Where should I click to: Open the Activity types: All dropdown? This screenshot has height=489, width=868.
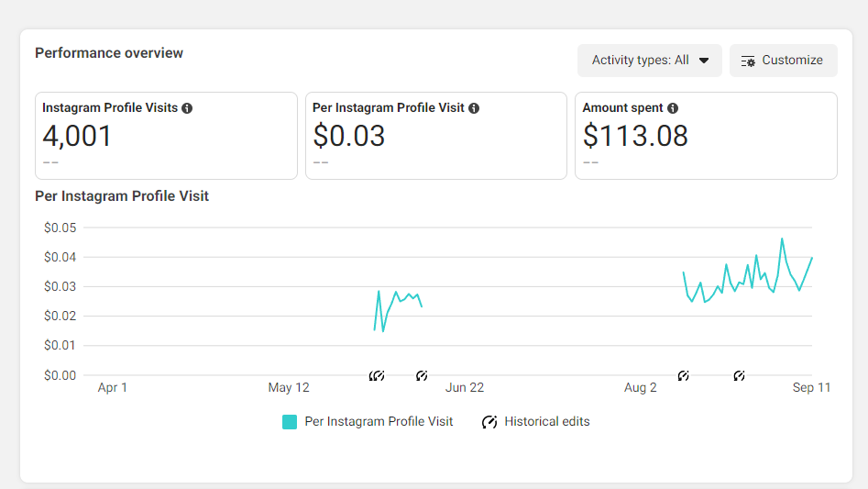coord(649,61)
